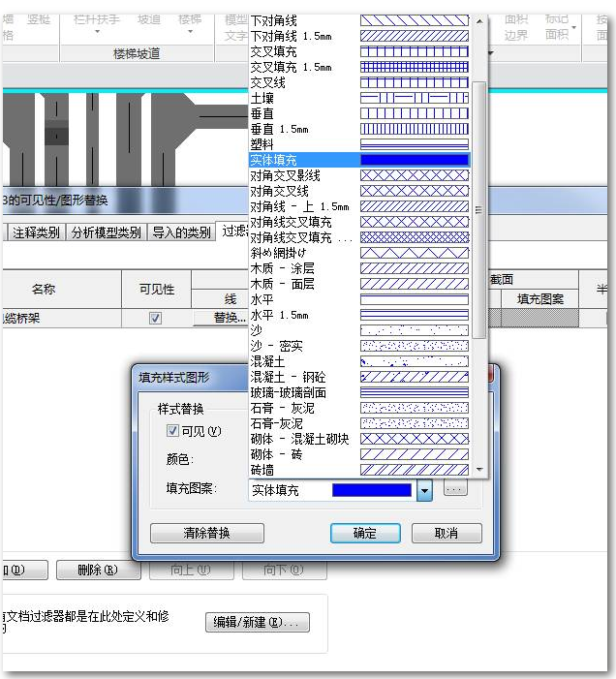Select the 石膏-灰泥 pattern entry
This screenshot has width=616, height=679.
pyautogui.click(x=359, y=423)
